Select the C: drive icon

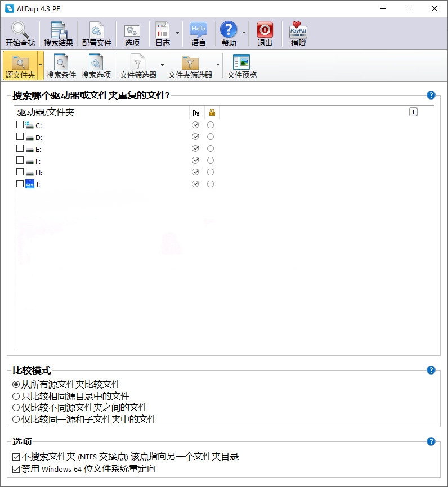pos(29,125)
